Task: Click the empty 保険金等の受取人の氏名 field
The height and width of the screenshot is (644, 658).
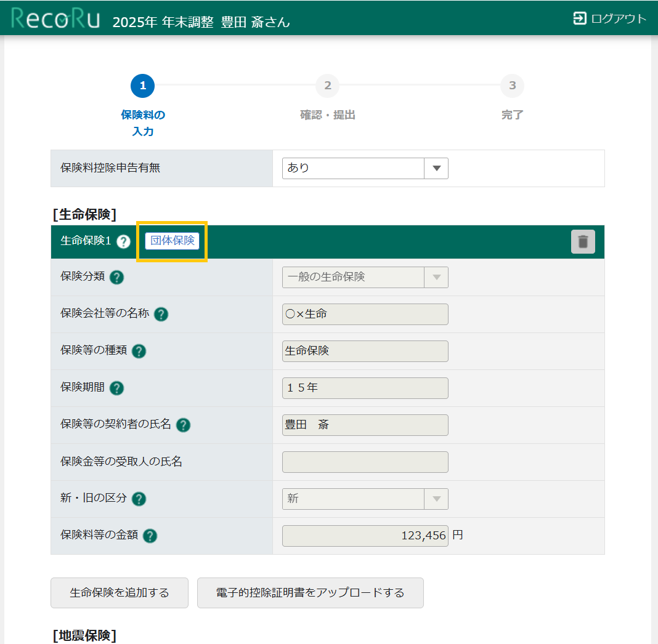Action: point(365,462)
